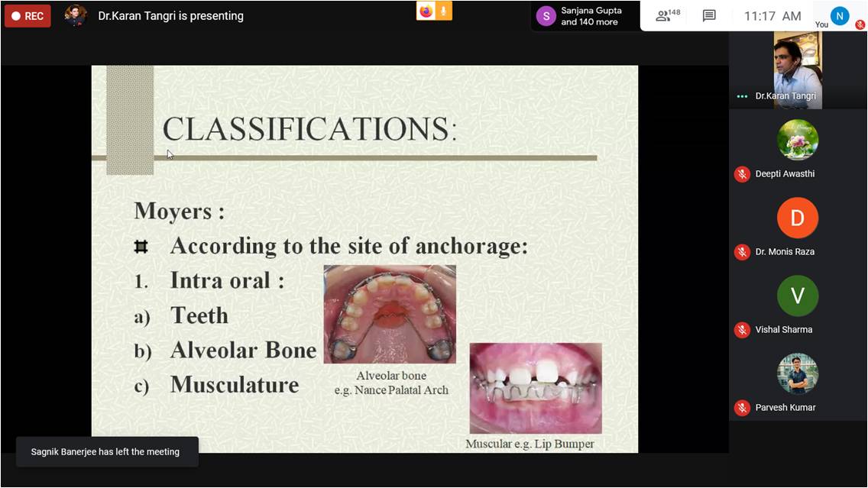Image resolution: width=868 pixels, height=488 pixels.
Task: Click muted mic icon next to Deepti Awasthi
Action: 742,174
